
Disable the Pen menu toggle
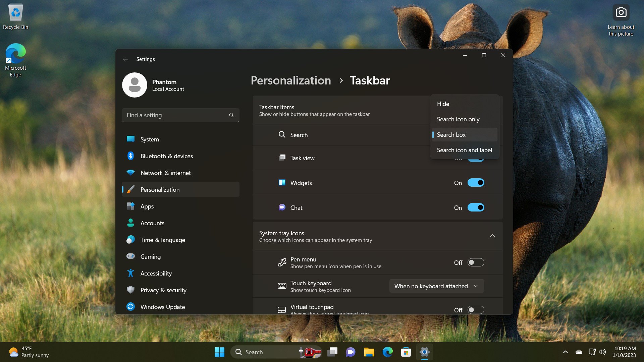pos(476,262)
